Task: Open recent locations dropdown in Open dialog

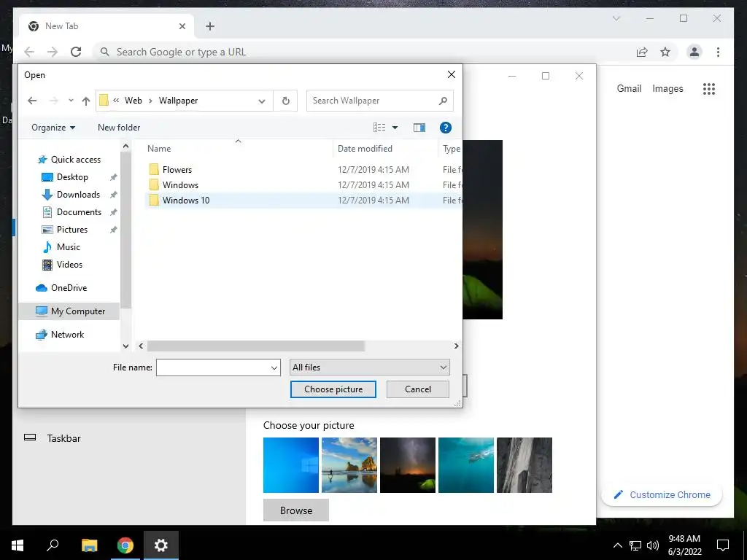Action: [71, 101]
